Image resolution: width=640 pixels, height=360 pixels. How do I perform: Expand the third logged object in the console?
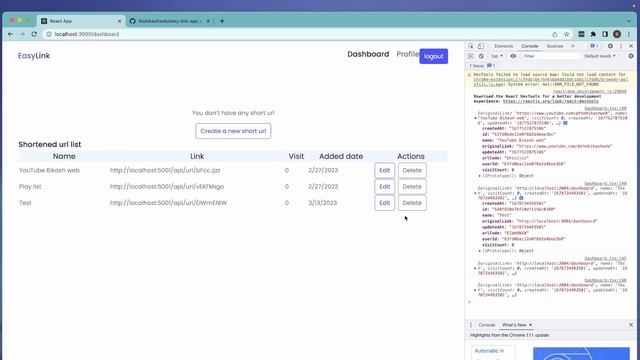475,268
